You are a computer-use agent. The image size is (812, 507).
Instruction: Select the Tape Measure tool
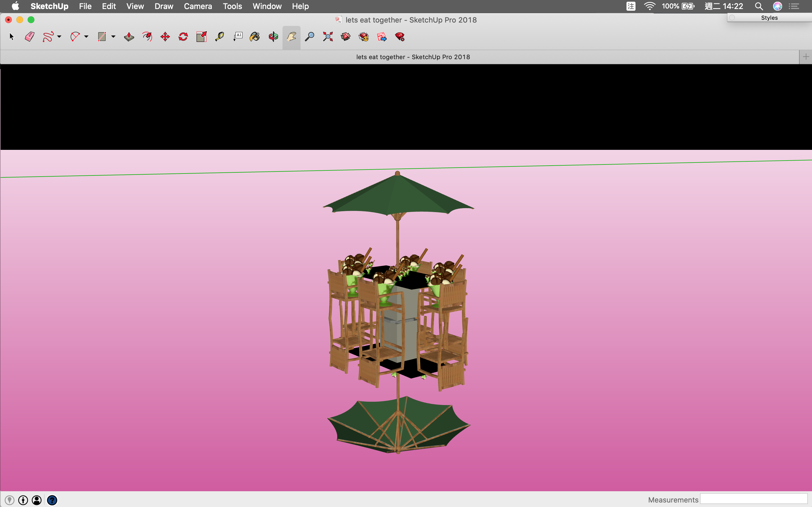click(219, 37)
